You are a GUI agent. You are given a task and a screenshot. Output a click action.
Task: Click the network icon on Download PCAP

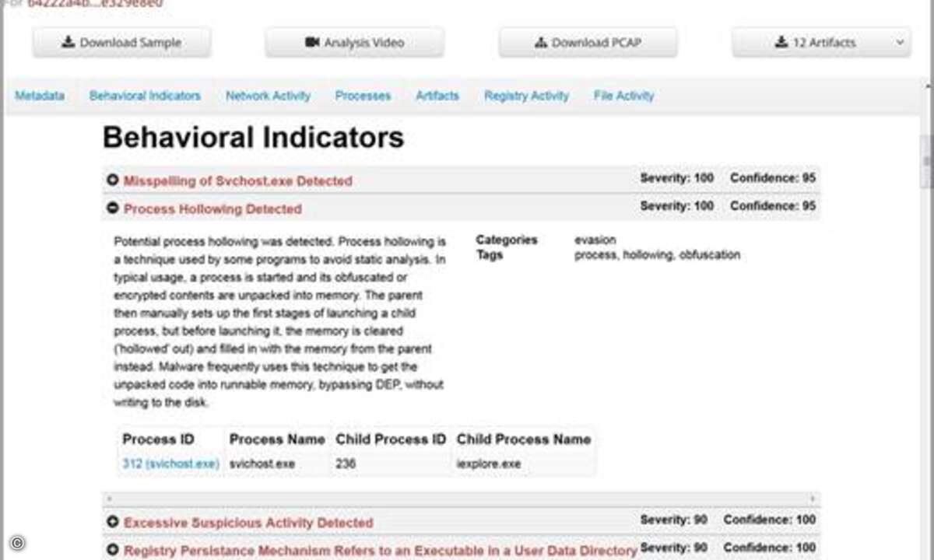coord(542,43)
